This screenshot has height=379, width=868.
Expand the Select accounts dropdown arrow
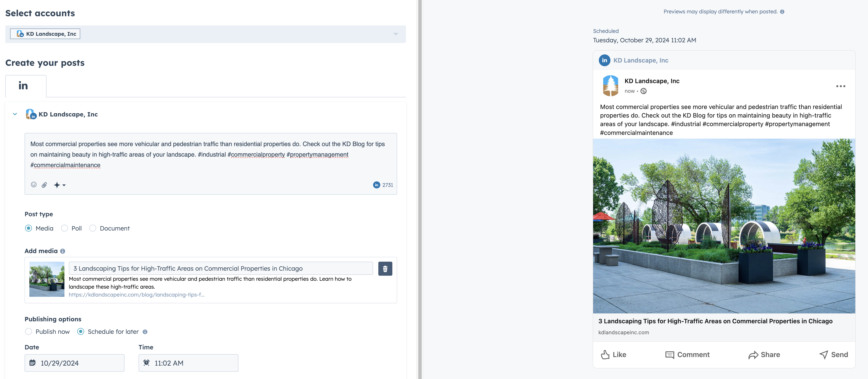[396, 34]
